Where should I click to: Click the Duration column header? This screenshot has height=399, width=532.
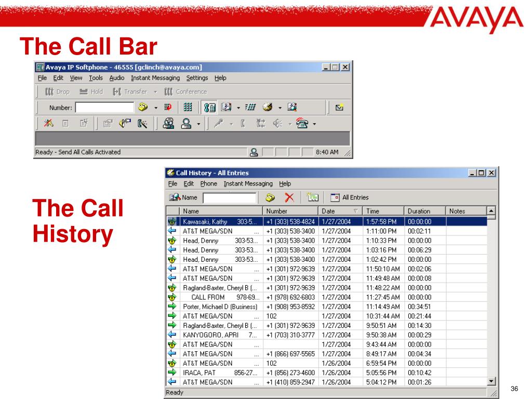click(425, 211)
